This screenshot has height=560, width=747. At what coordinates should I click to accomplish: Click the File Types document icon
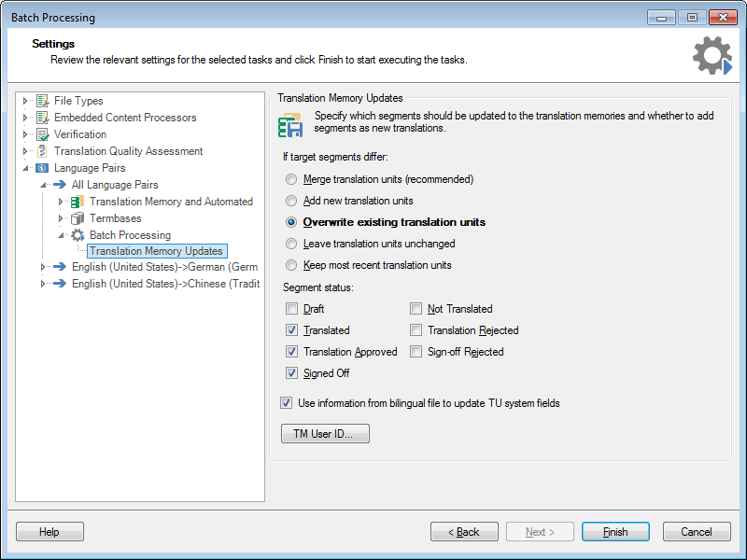point(42,101)
